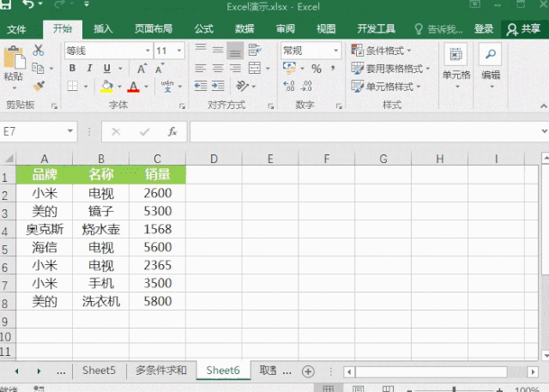
Task: Apply cell borders icon
Action: [72, 86]
